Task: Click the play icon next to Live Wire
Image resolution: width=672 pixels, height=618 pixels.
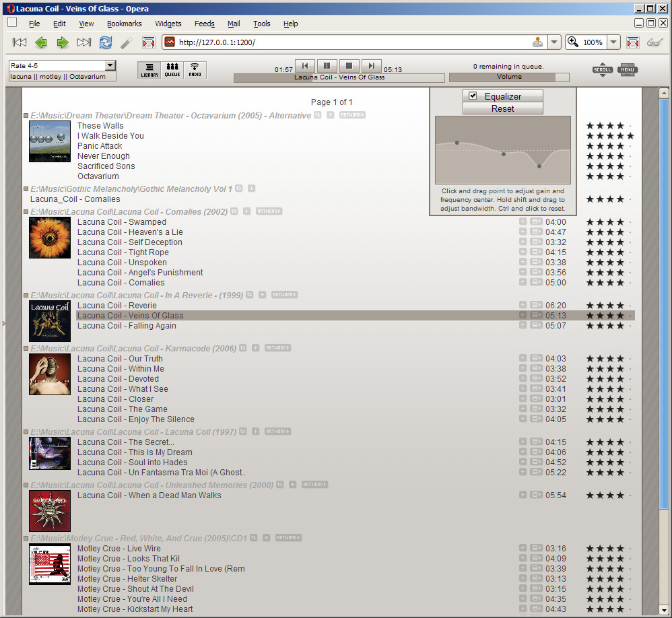Action: (x=536, y=548)
